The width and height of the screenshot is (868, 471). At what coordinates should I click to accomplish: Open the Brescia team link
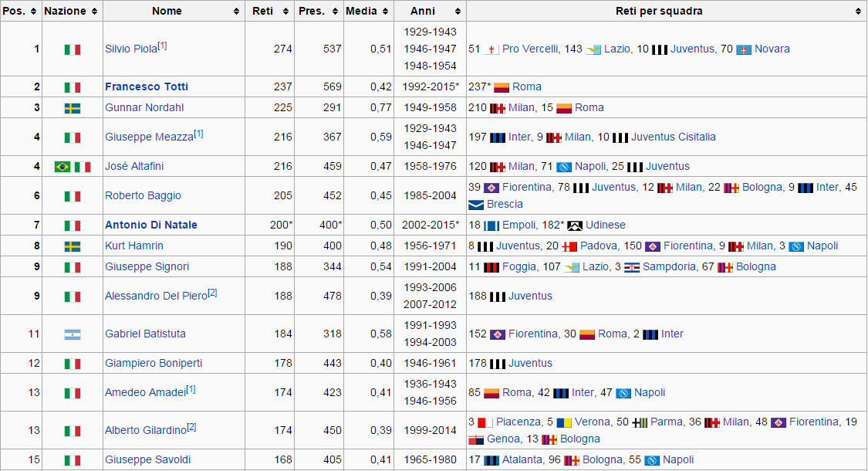(x=505, y=204)
